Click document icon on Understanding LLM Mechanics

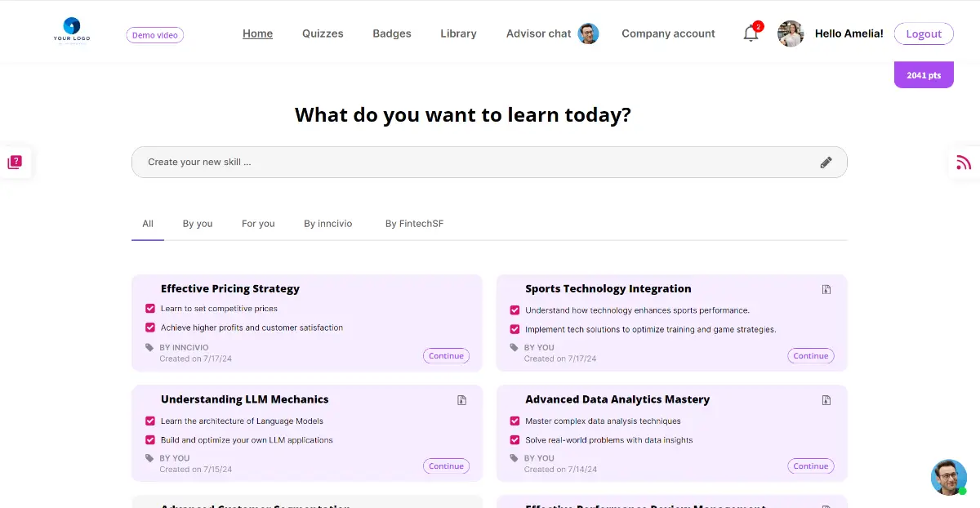pos(461,400)
